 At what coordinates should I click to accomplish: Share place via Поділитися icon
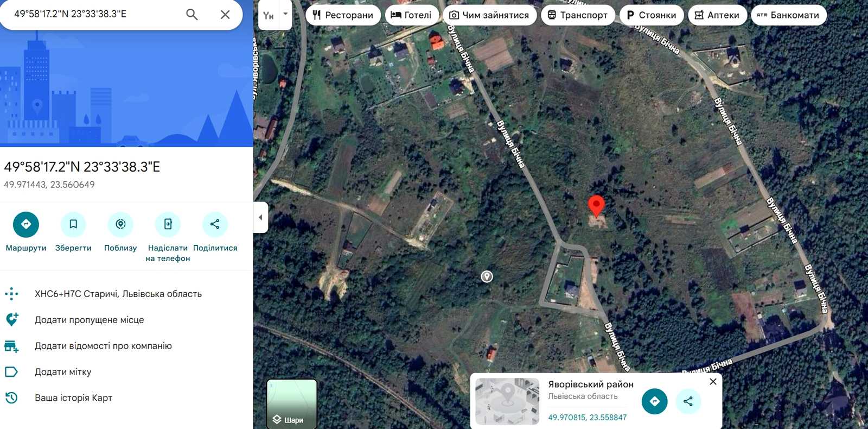(215, 224)
